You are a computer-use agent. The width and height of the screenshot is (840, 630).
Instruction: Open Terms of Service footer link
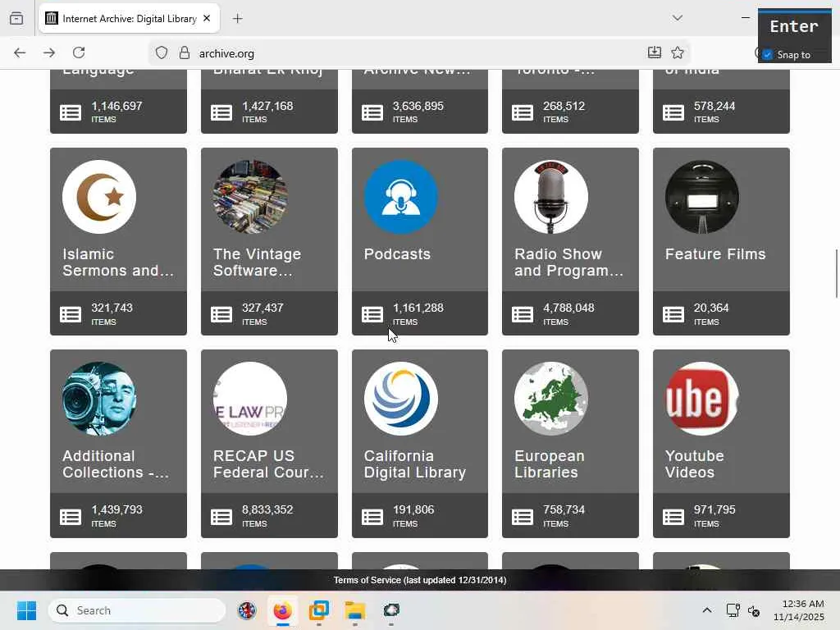420,580
